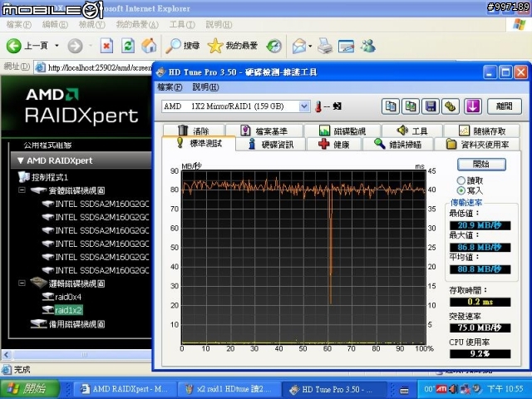Click the IE Home icon
This screenshot has width=532, height=399.
click(149, 46)
